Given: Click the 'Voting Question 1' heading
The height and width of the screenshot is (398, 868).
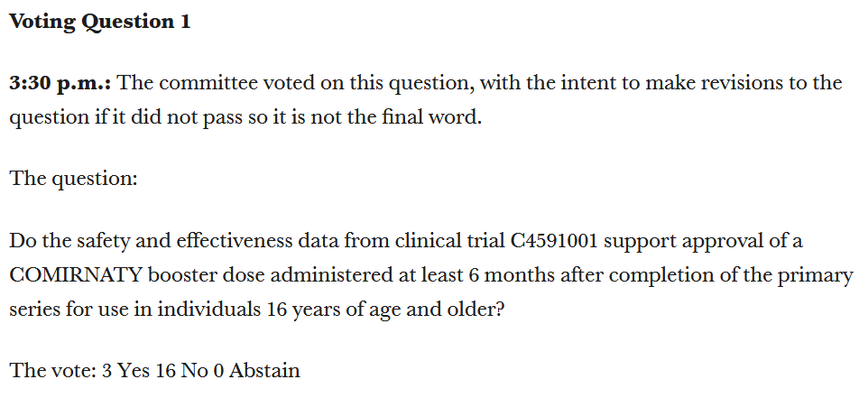Looking at the screenshot, I should tap(99, 23).
